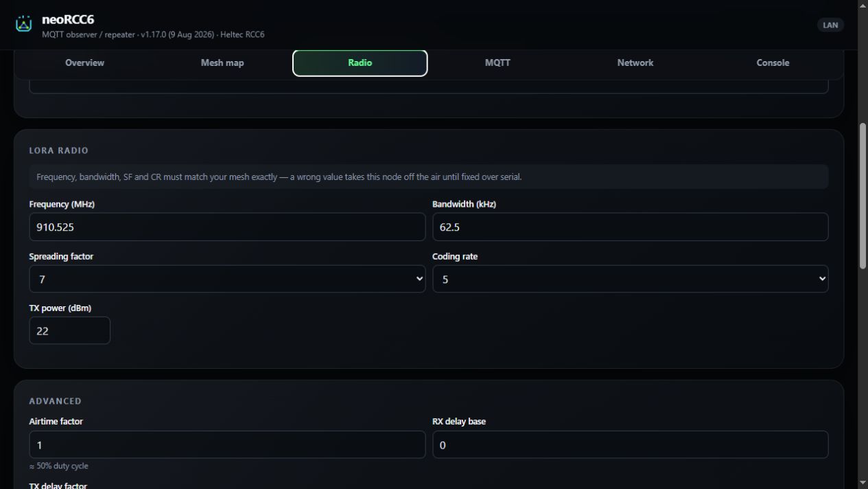Click the 'Frequency (MHz)' label

62,204
